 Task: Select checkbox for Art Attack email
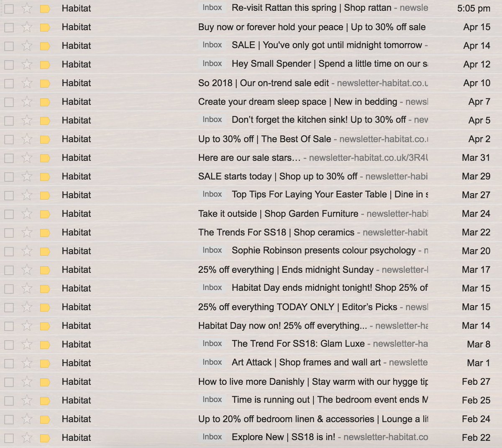pos(9,364)
